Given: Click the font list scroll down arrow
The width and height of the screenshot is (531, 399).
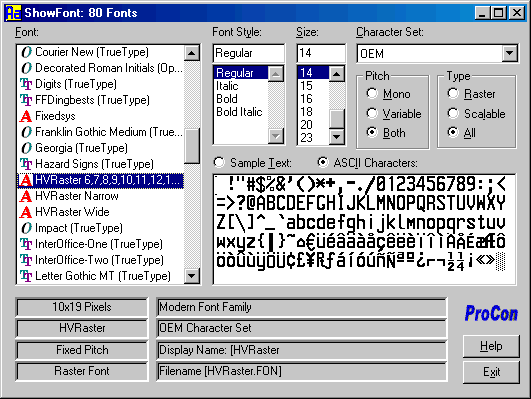Looking at the screenshot, I should click(192, 276).
